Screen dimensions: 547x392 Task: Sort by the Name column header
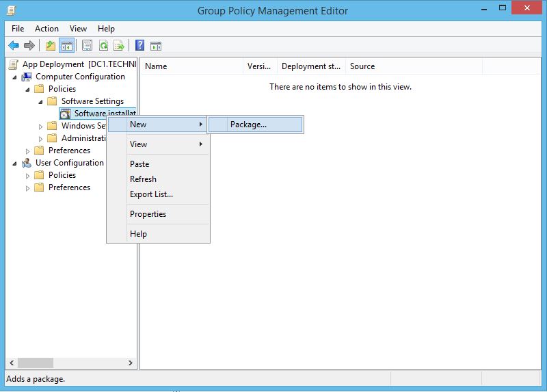pos(191,66)
